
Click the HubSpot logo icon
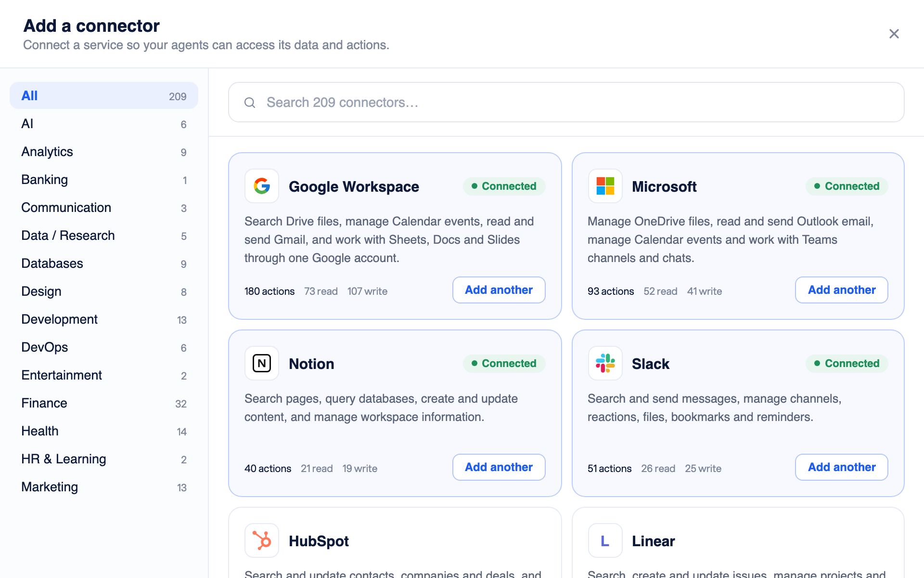[262, 540]
